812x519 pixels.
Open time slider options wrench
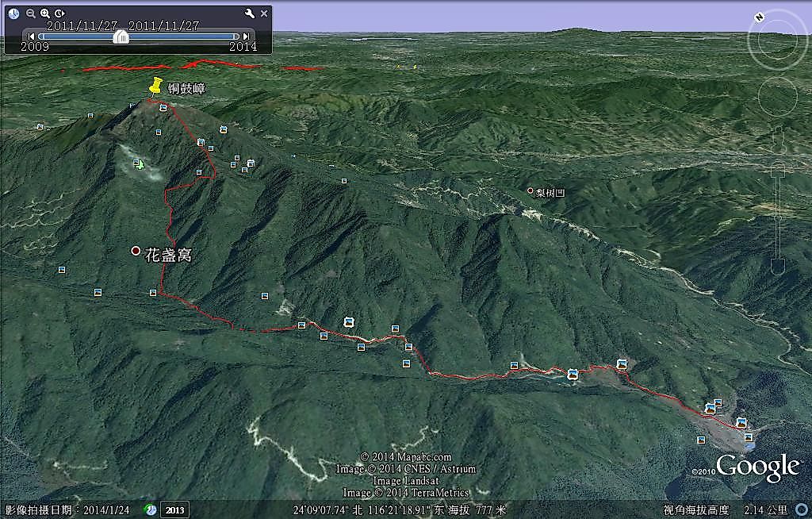point(249,13)
